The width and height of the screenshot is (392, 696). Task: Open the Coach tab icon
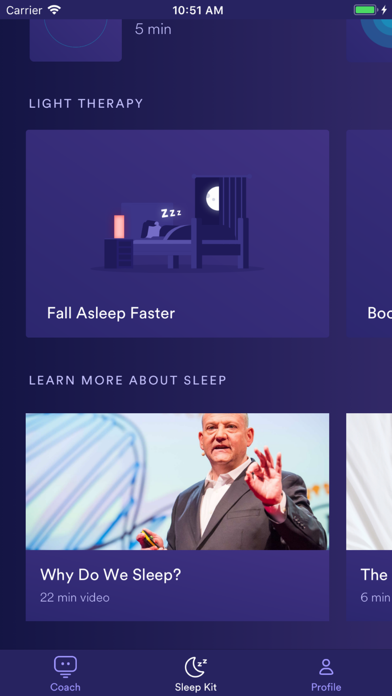tap(65, 667)
